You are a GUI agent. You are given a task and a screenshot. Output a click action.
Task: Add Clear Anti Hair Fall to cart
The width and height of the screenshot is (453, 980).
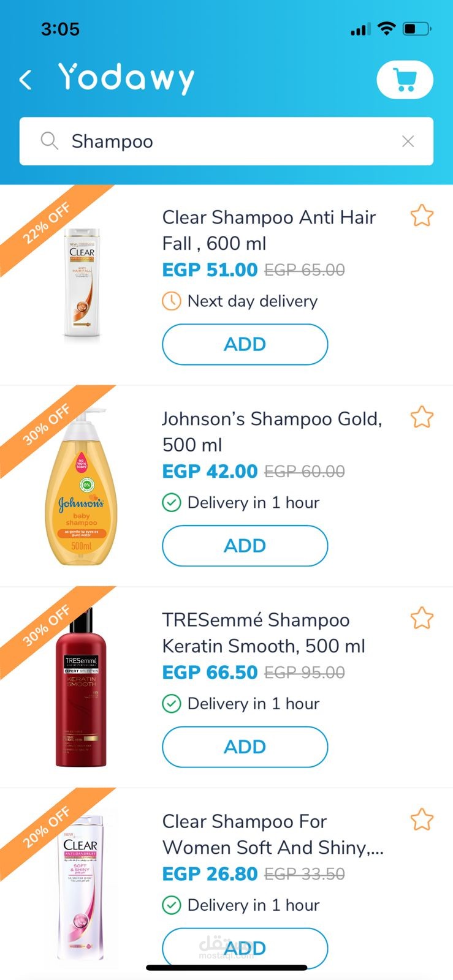[x=245, y=344]
